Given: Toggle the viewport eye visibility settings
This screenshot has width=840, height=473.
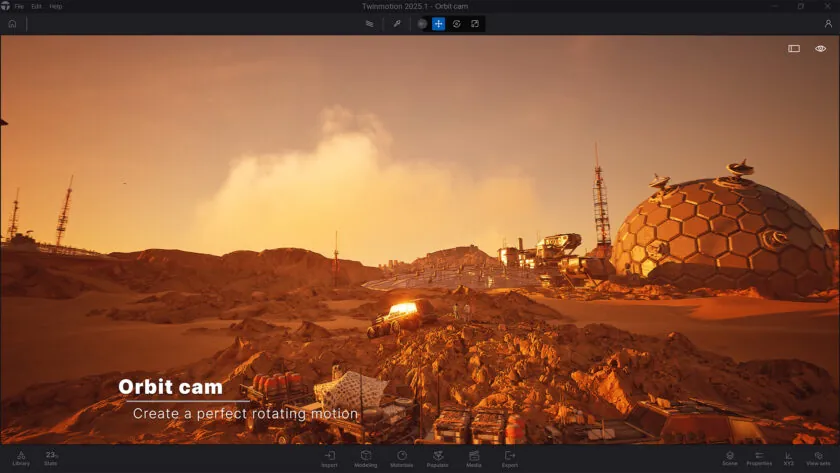Looking at the screenshot, I should (820, 48).
